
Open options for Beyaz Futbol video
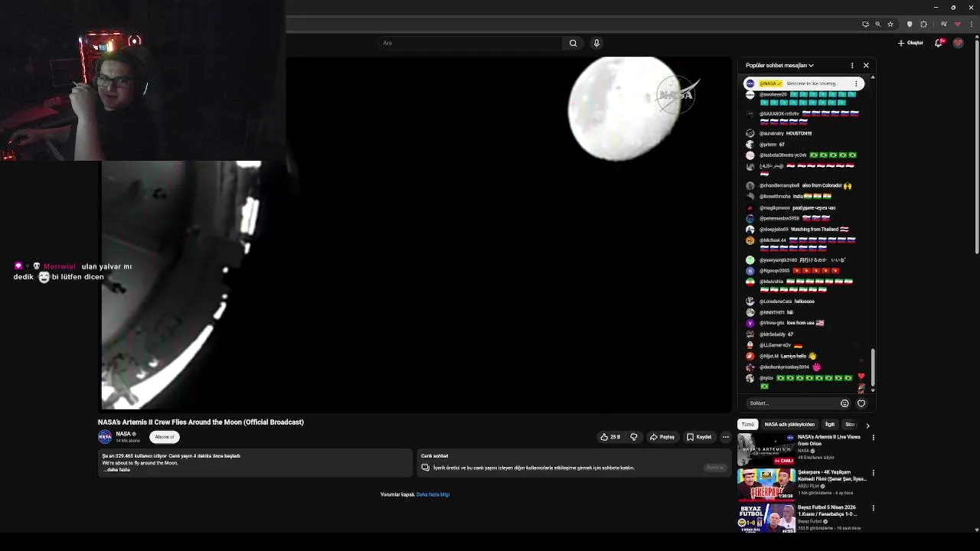click(x=873, y=508)
